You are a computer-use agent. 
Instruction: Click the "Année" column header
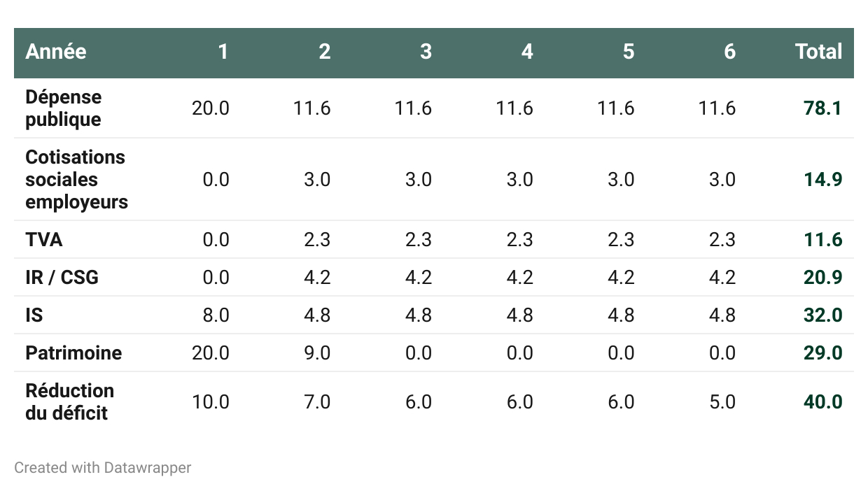pyautogui.click(x=56, y=52)
